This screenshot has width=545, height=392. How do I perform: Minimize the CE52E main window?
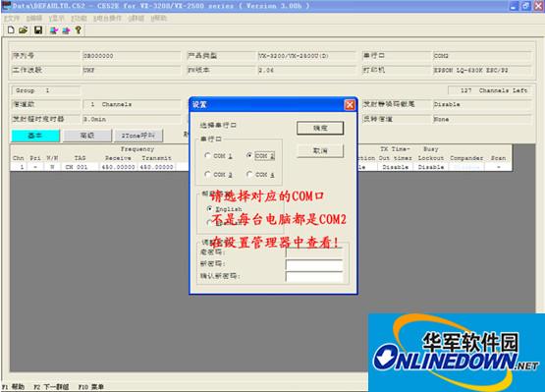515,6
